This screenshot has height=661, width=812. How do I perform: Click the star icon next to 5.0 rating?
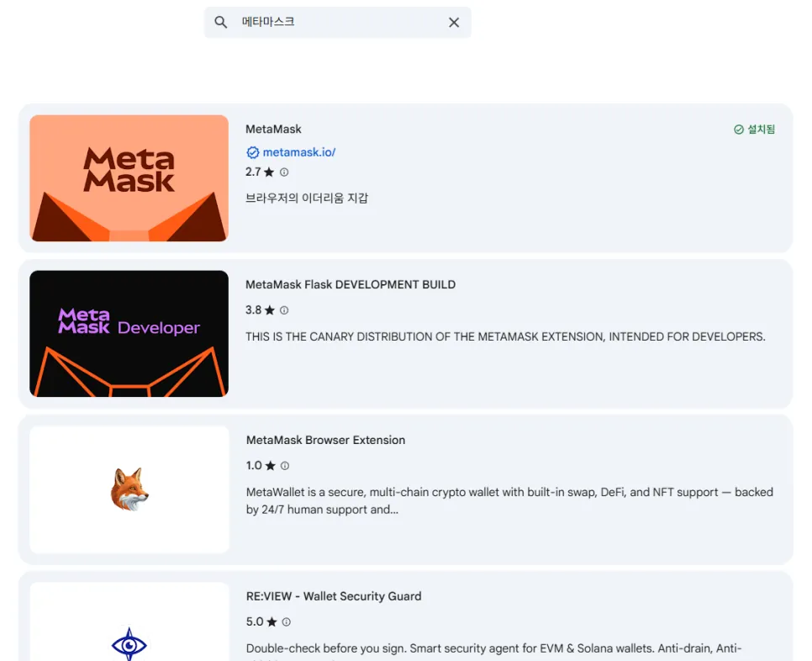pos(272,621)
